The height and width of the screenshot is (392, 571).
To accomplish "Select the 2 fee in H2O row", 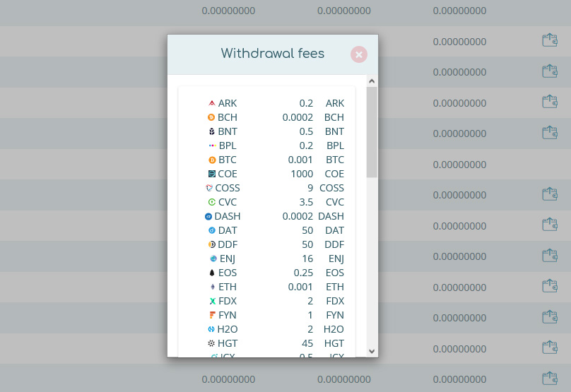I will 310,329.
